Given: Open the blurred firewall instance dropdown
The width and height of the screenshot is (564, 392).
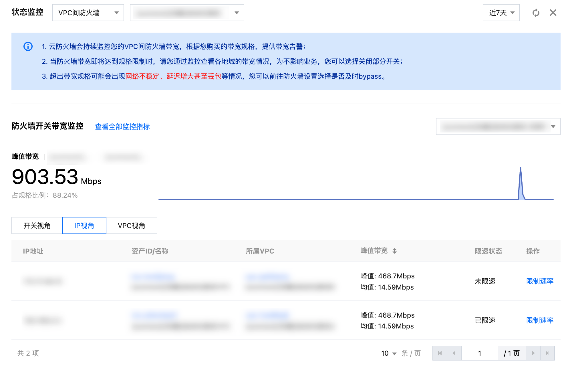Looking at the screenshot, I should click(187, 13).
